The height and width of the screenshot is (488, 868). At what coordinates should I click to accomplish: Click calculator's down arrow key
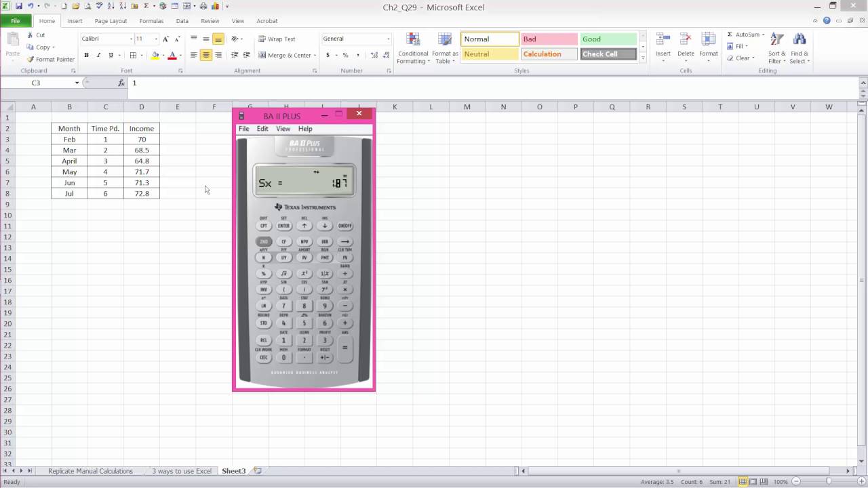click(325, 226)
